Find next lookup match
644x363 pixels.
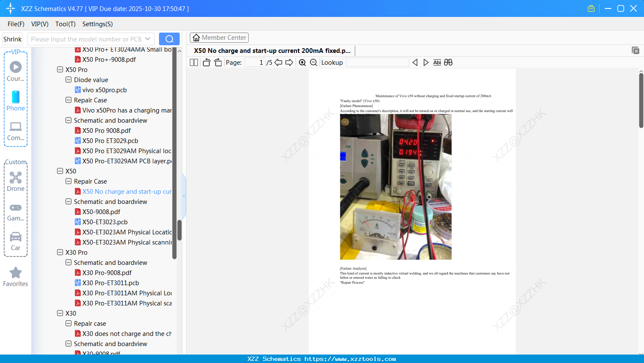pyautogui.click(x=426, y=63)
